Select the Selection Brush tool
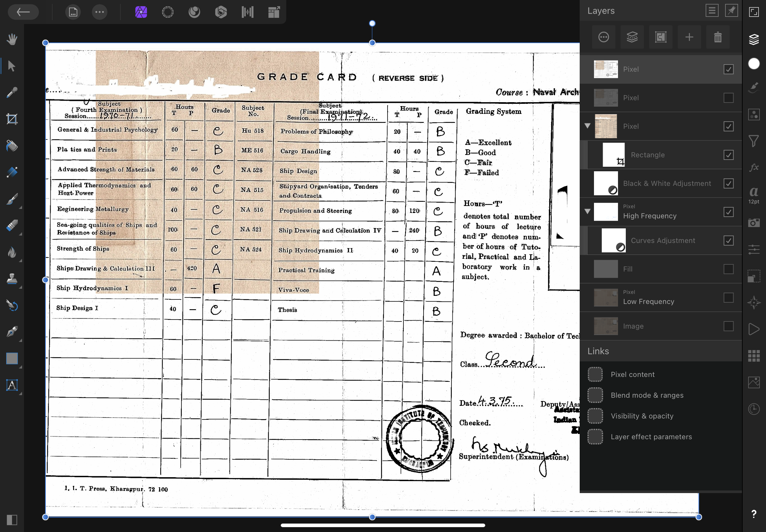Viewport: 766px width, 532px height. tap(12, 172)
